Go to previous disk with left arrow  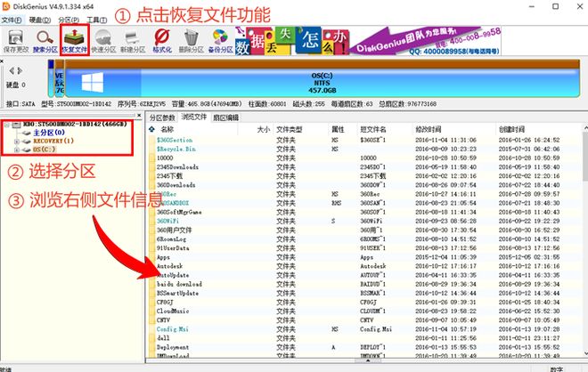pos(12,70)
